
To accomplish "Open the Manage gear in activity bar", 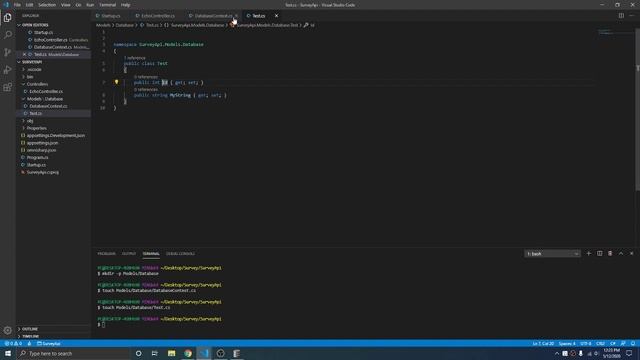I will coord(7,330).
